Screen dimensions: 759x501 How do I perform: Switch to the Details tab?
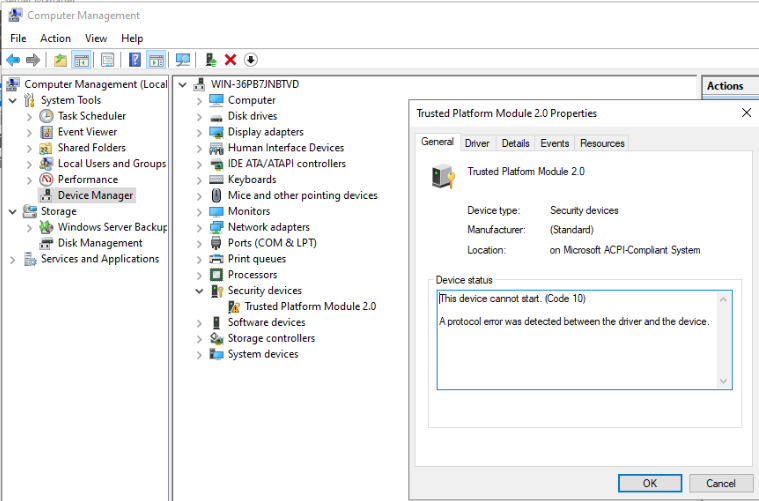tap(515, 143)
